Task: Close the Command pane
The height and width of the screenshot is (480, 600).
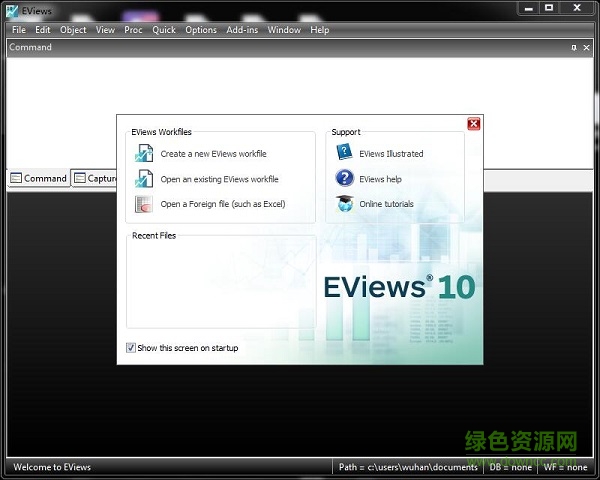Action: tap(586, 47)
